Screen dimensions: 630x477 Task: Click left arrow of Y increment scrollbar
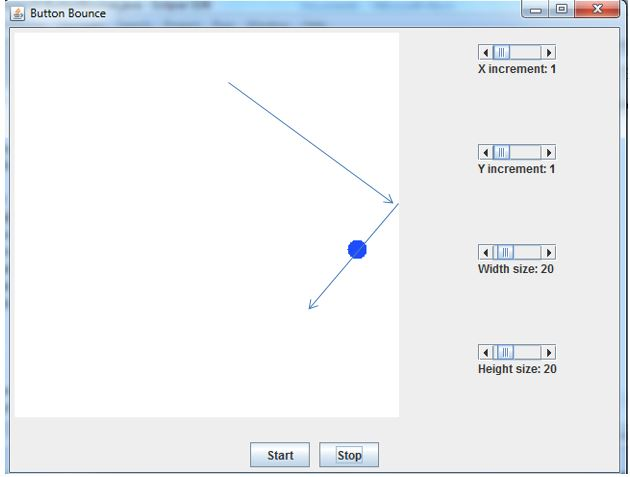pyautogui.click(x=486, y=152)
